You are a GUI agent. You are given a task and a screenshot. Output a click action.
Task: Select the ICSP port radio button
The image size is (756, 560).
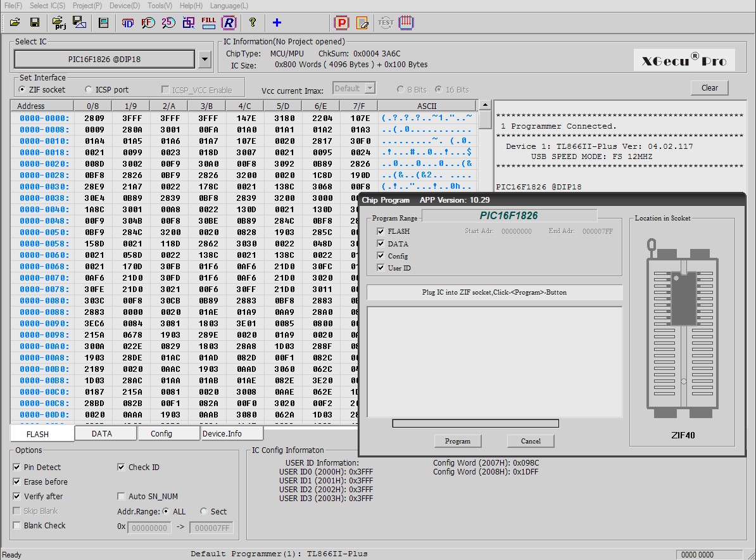89,90
